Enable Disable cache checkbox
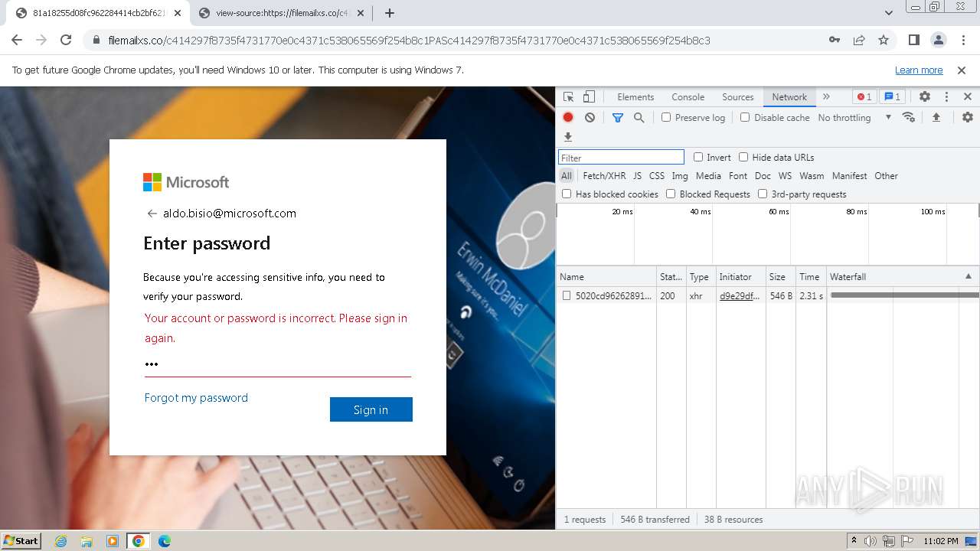The height and width of the screenshot is (551, 980). click(x=745, y=117)
